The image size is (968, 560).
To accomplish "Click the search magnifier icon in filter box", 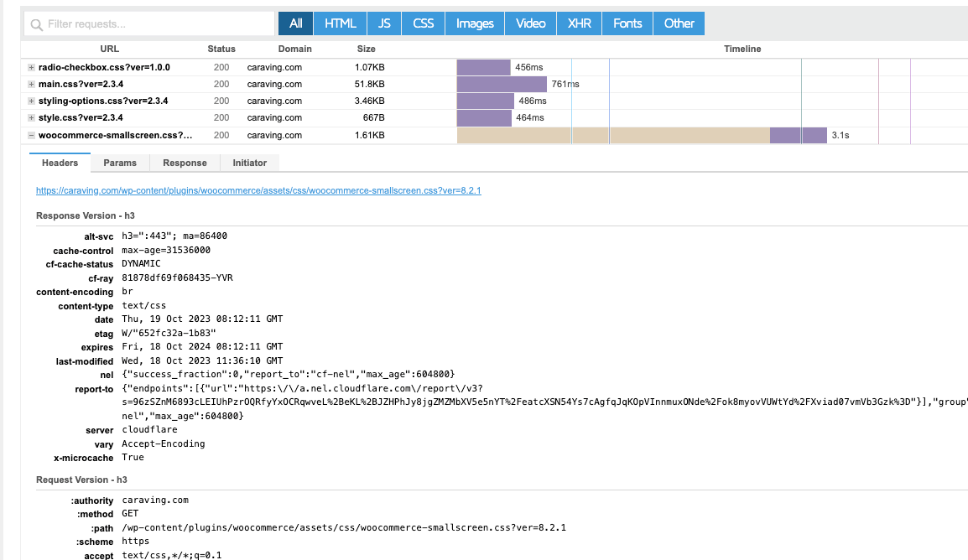I will click(x=36, y=24).
